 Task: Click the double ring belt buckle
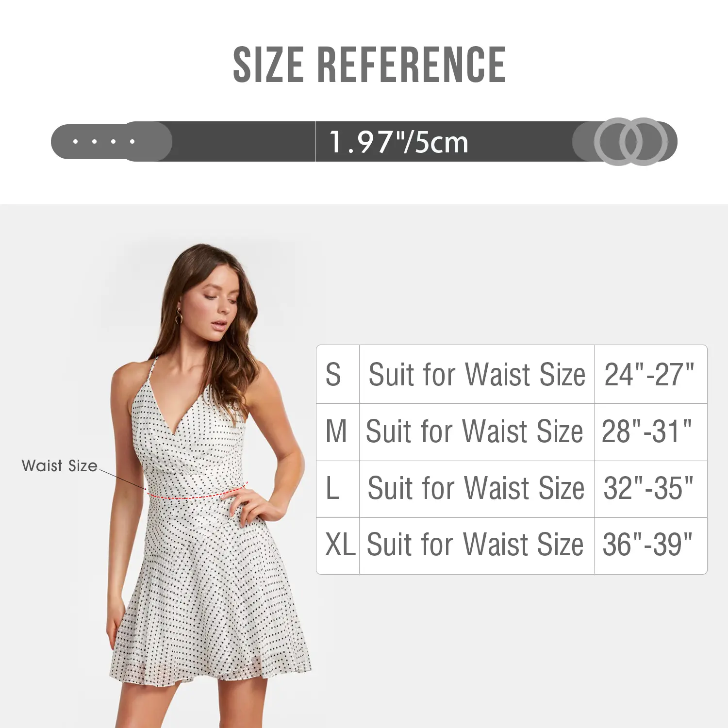point(631,141)
